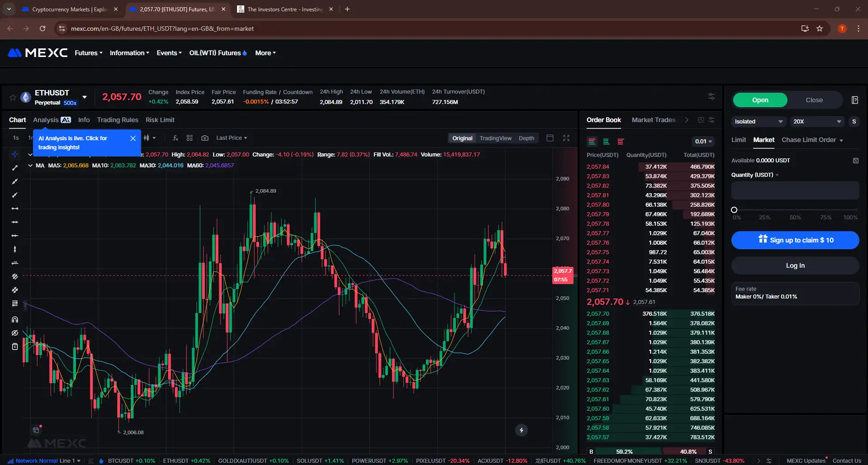
Task: Select the price line tool with label
Action: (15, 263)
